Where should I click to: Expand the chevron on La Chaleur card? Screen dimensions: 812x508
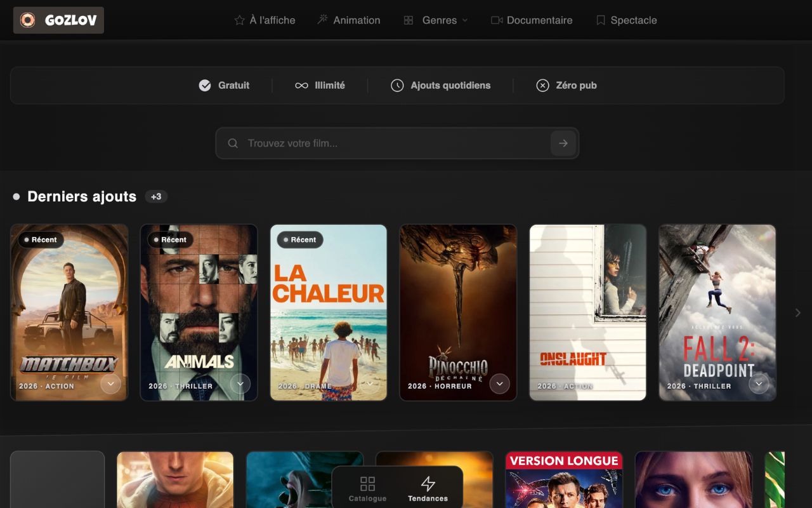370,384
